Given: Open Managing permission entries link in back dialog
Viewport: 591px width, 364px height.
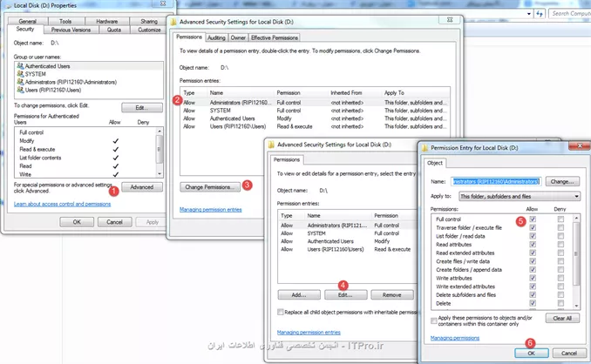Looking at the screenshot, I should (x=211, y=210).
